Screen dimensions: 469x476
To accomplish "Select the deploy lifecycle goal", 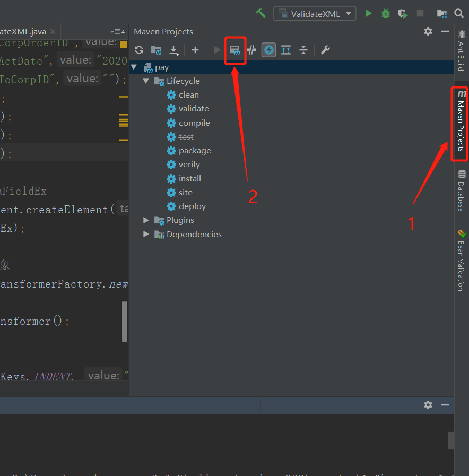I will (186, 206).
